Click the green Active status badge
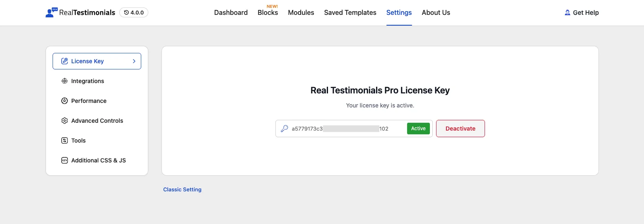 click(418, 129)
